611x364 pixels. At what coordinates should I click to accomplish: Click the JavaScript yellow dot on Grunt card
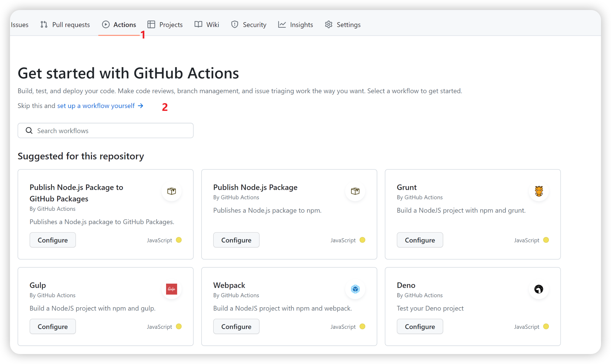(x=546, y=240)
